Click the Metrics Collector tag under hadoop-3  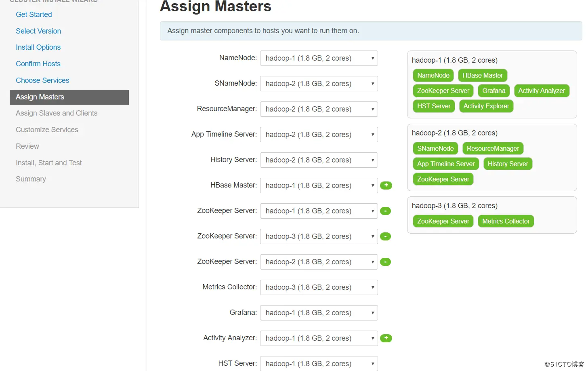506,221
